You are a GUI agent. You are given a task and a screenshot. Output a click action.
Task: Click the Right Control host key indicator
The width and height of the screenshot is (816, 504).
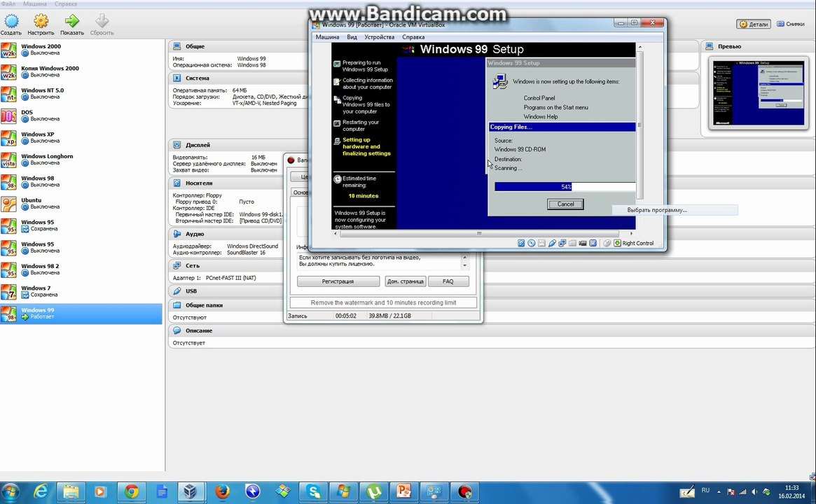634,243
